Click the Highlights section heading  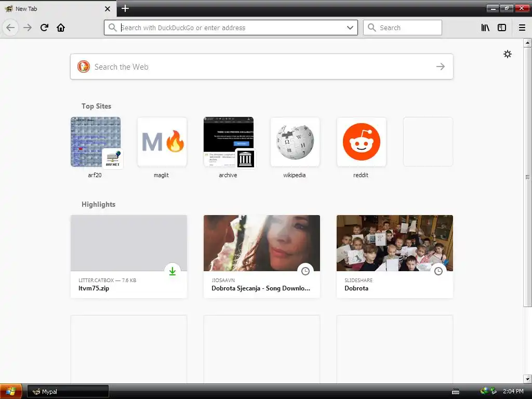tap(98, 204)
